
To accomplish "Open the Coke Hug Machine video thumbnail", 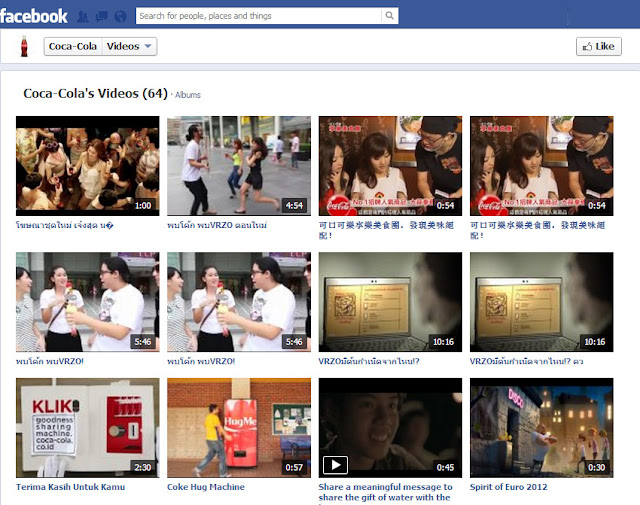I will [239, 427].
